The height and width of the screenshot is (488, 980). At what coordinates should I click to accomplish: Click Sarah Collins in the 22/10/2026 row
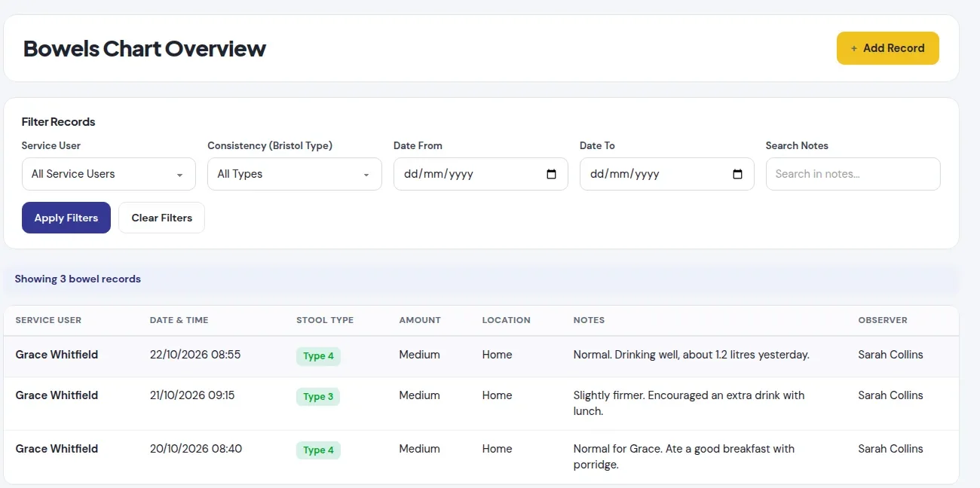[890, 355]
